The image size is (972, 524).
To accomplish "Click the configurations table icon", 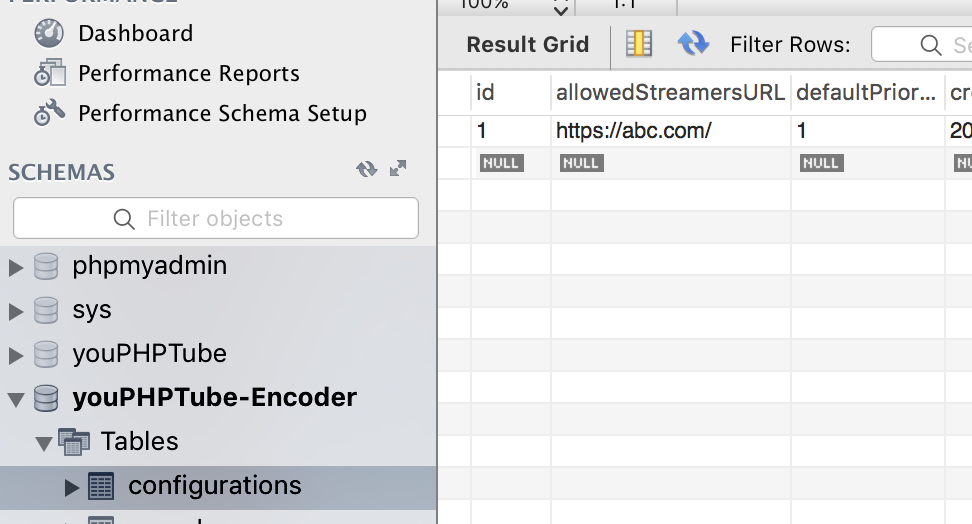I will click(x=101, y=486).
